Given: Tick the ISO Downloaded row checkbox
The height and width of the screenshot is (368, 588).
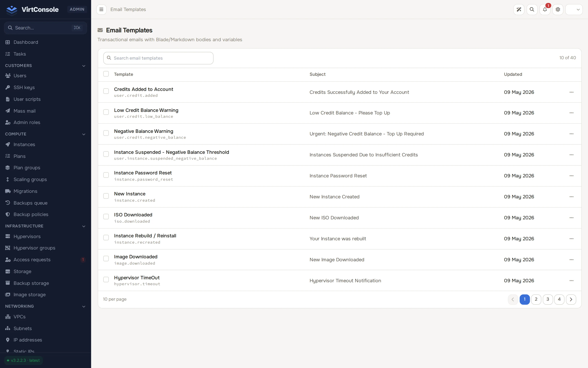Looking at the screenshot, I should [106, 217].
